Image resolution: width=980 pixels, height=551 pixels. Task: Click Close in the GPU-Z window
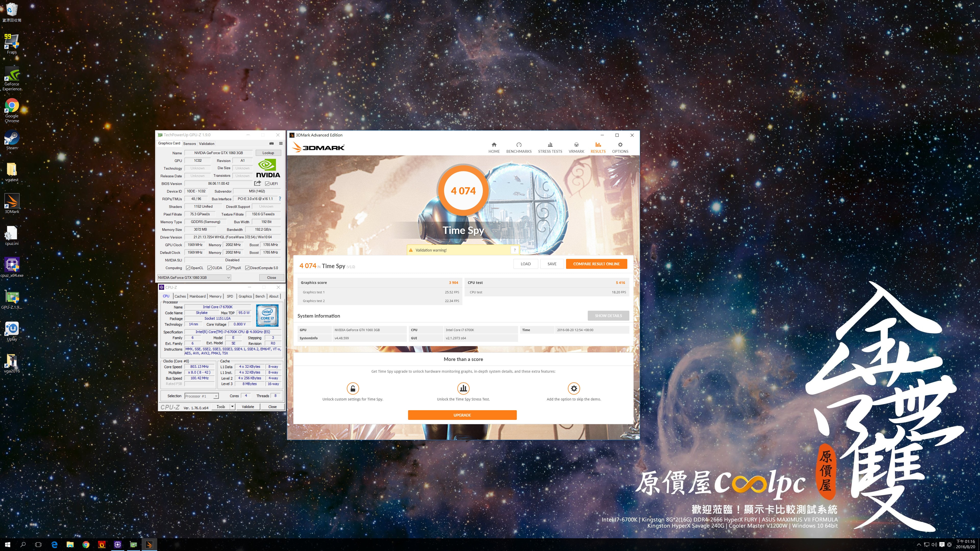click(x=272, y=278)
